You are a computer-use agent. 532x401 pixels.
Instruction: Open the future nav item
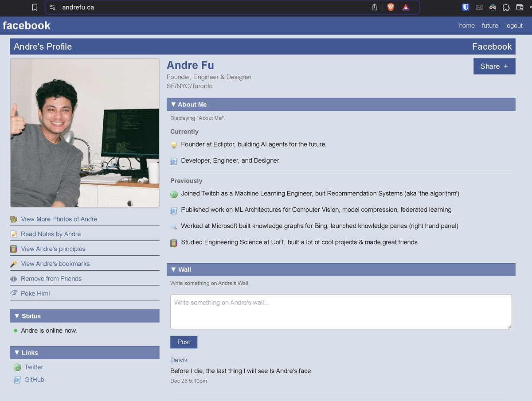pyautogui.click(x=490, y=26)
